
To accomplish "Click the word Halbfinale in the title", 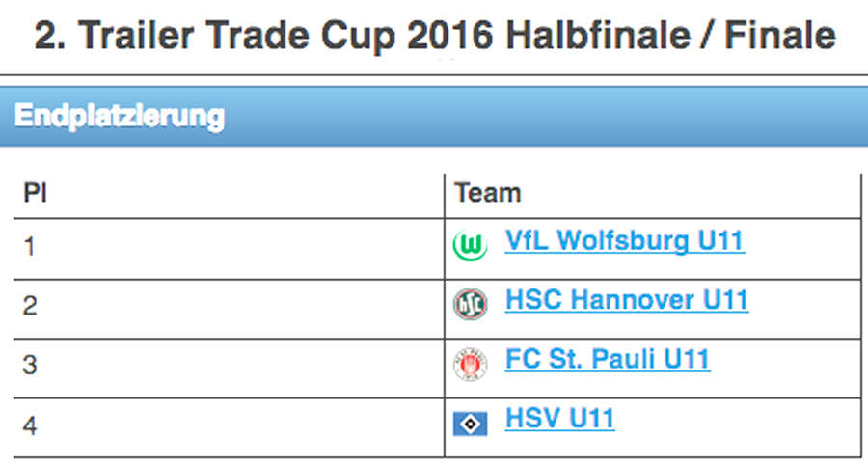I will point(598,36).
